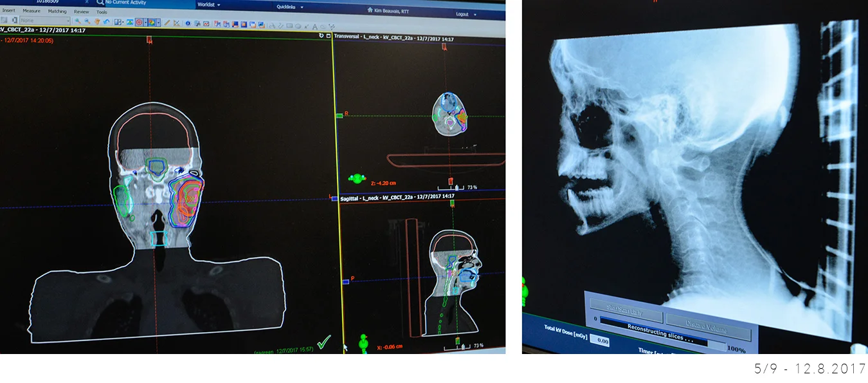The width and height of the screenshot is (868, 383).
Task: Open the Logout dropdown
Action: 466,14
